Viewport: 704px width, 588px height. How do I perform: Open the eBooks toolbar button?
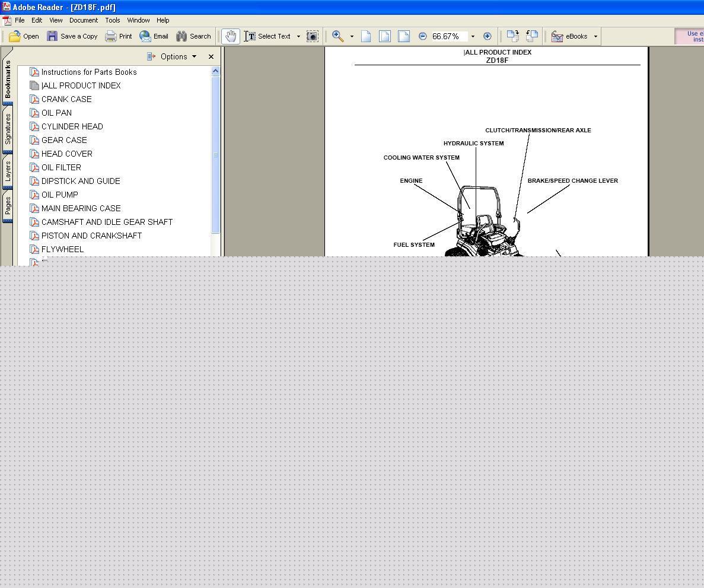click(x=569, y=36)
